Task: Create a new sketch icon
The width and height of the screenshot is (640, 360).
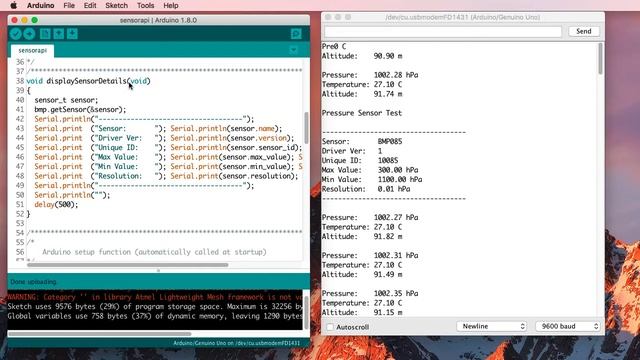Action: click(x=45, y=34)
